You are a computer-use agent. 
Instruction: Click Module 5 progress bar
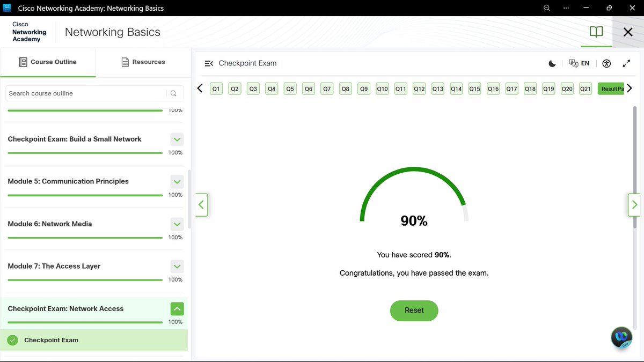click(85, 195)
